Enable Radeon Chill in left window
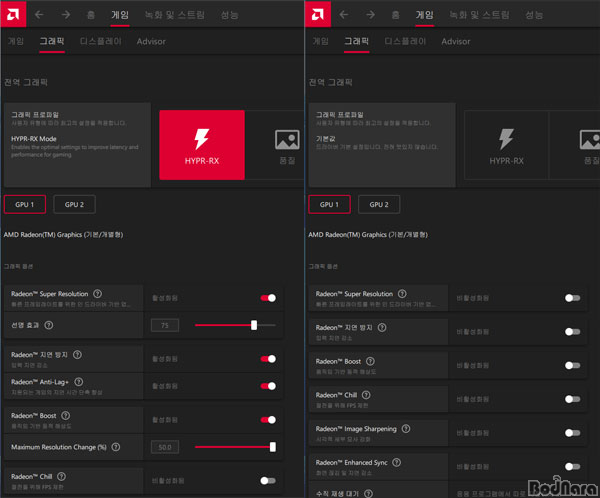Screen dimensions: 600x498 268,480
